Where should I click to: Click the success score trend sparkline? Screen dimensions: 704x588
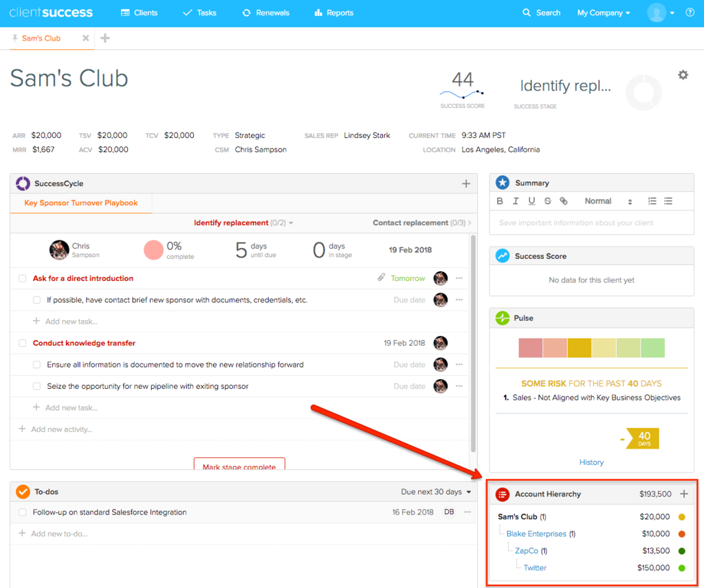click(461, 93)
